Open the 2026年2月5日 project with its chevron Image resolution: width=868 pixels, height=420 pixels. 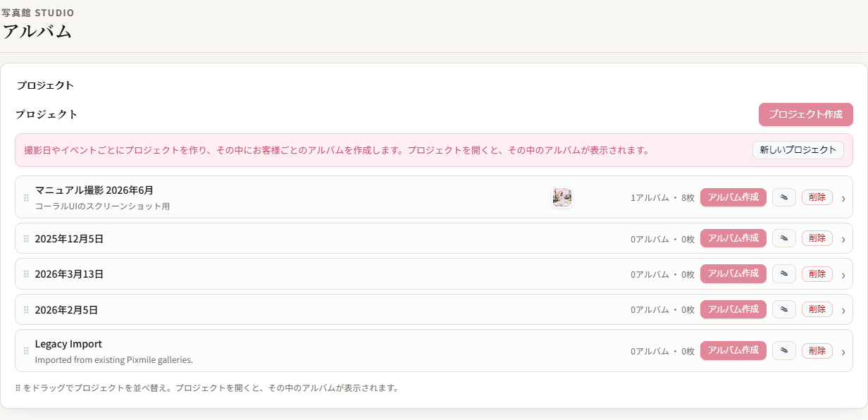(843, 310)
